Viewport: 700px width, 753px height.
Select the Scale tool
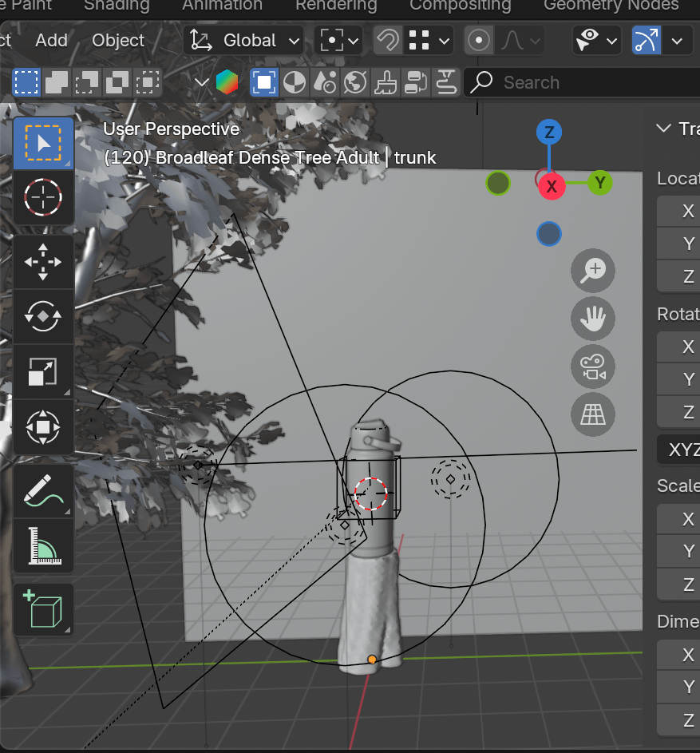point(43,371)
